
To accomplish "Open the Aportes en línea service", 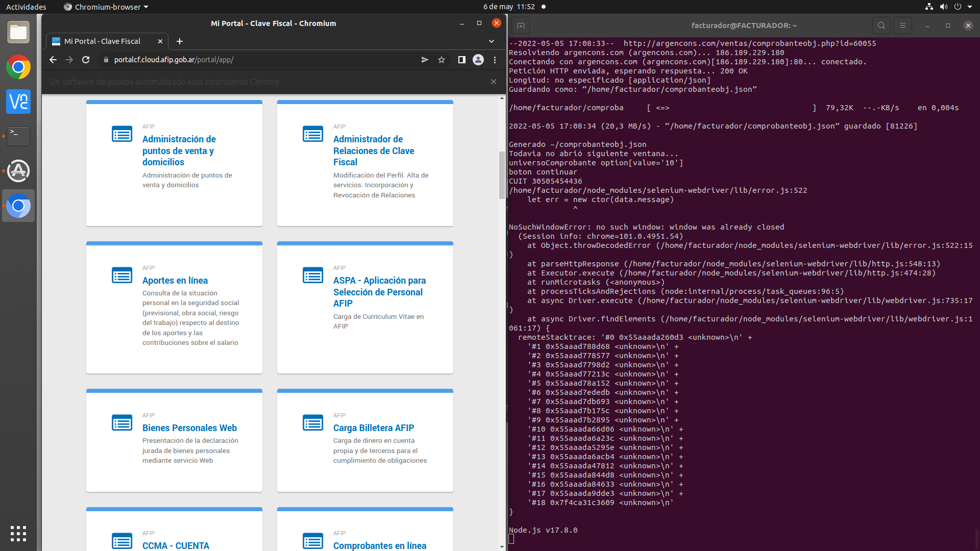I will (x=175, y=281).
